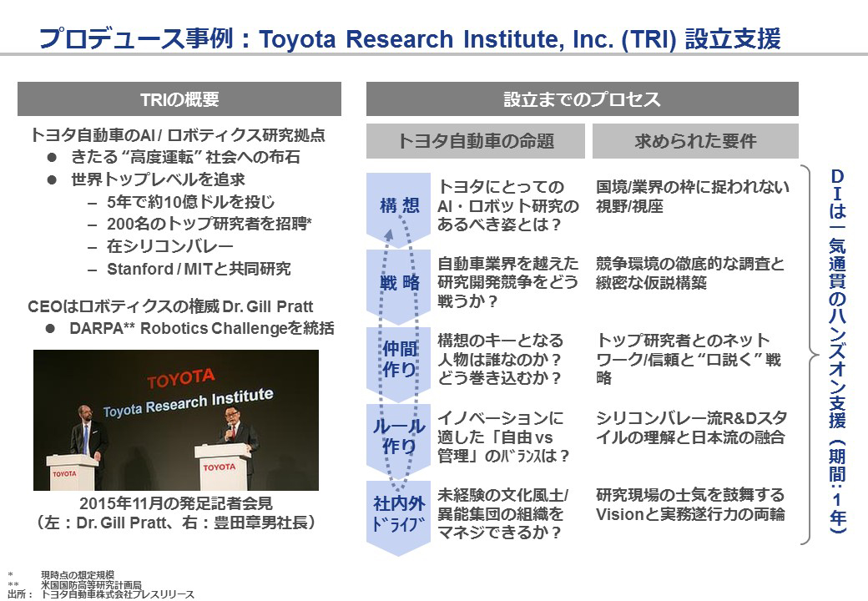Image resolution: width=868 pixels, height=601 pixels.
Task: Select the 戦略 chevron arrow block
Action: pos(398,285)
